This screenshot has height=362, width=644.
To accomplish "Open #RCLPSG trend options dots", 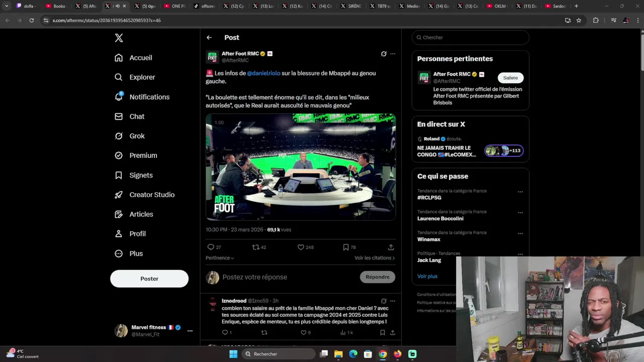I will pos(520,192).
